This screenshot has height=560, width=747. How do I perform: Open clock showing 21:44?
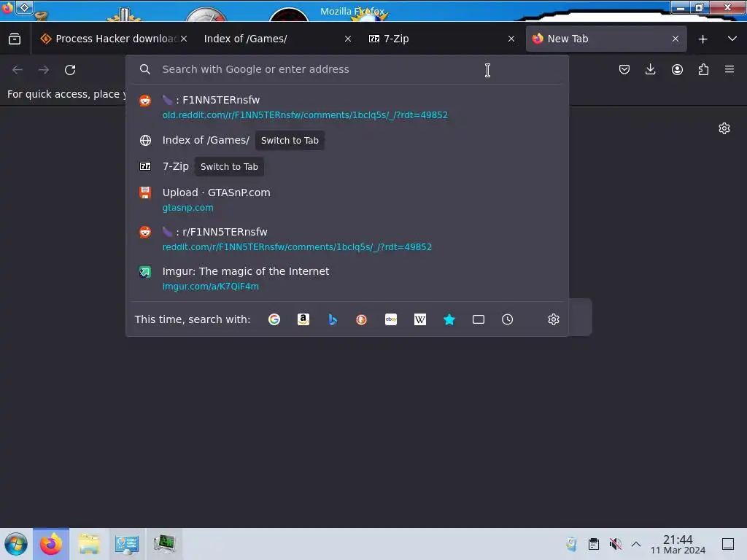point(678,545)
